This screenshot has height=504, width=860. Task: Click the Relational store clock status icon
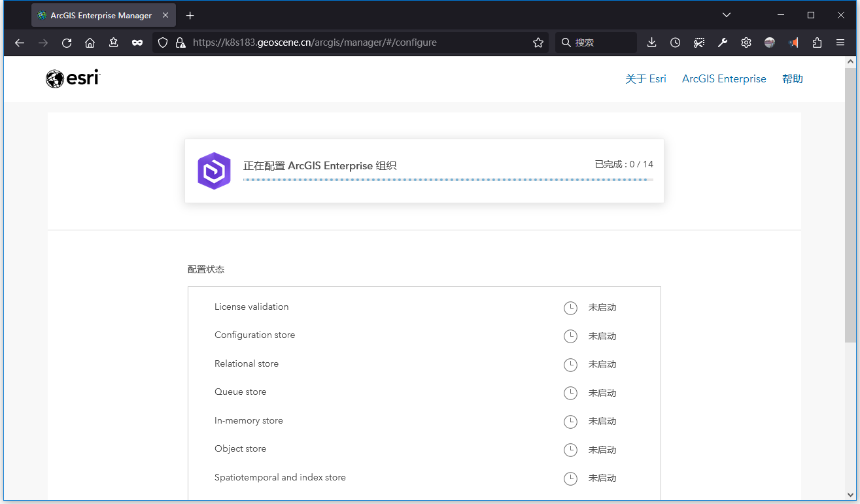coord(570,365)
